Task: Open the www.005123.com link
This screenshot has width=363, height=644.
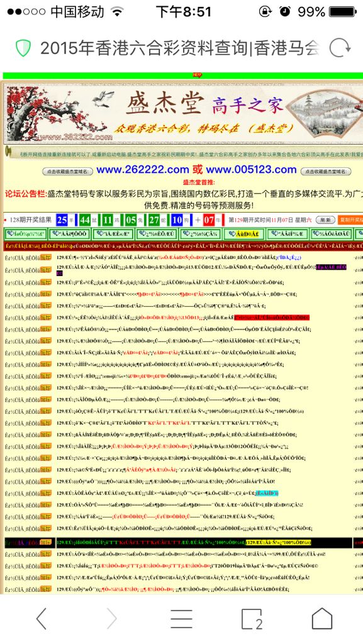Action: click(x=251, y=170)
